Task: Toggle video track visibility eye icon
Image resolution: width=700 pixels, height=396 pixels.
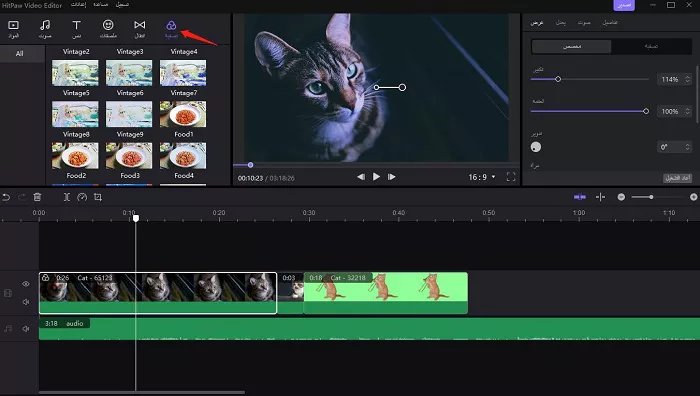Action: (x=26, y=284)
